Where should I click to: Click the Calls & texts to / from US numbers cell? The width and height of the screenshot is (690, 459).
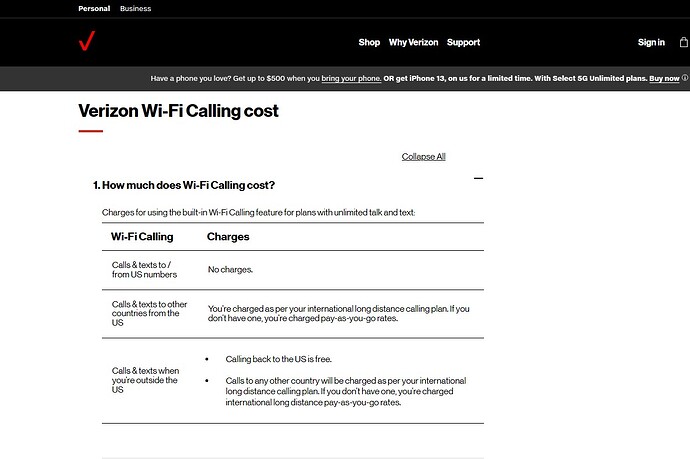tap(144, 270)
